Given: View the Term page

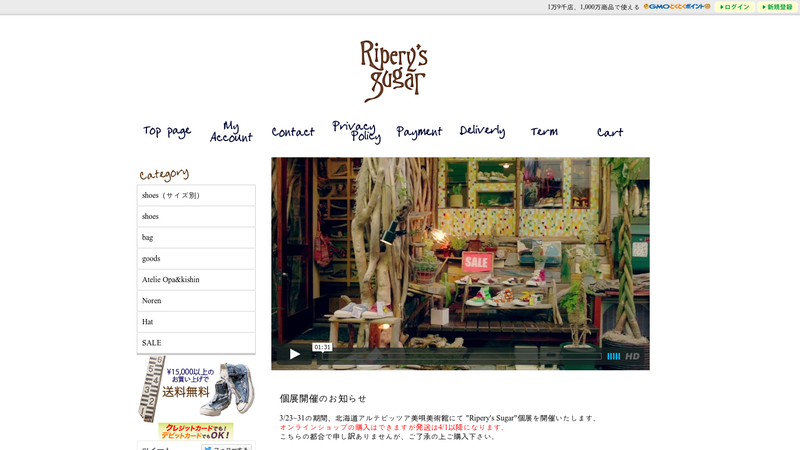Looking at the screenshot, I should tap(544, 132).
